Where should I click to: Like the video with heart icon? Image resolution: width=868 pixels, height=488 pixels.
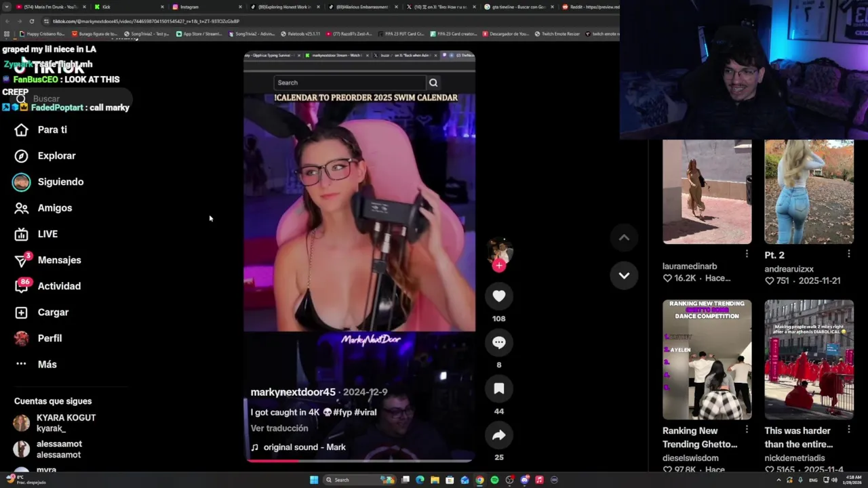[499, 296]
